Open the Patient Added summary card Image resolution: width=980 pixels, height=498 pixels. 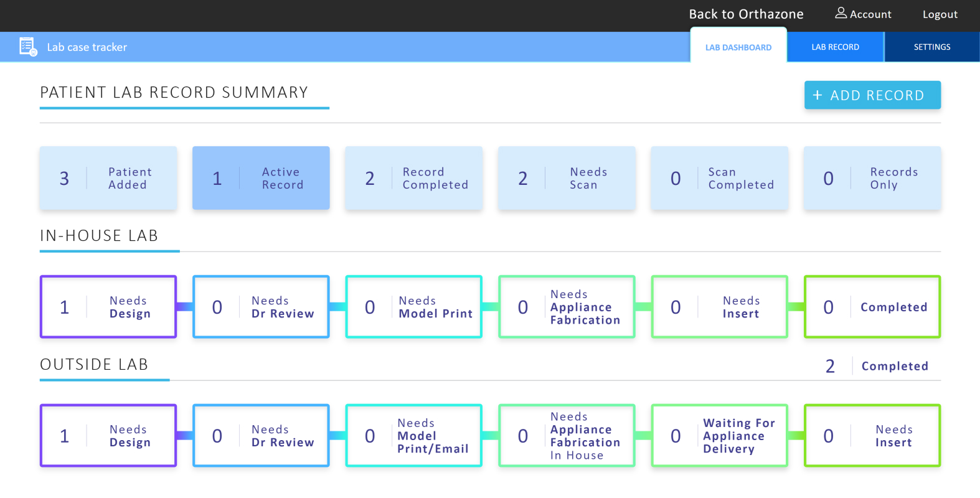[108, 178]
